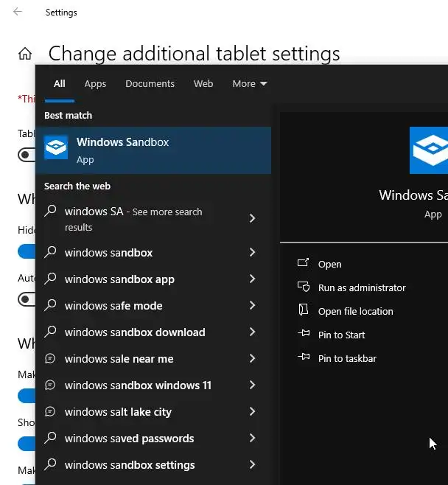Click search icon beside windows sandbox settings
This screenshot has height=485, width=448.
click(x=50, y=464)
